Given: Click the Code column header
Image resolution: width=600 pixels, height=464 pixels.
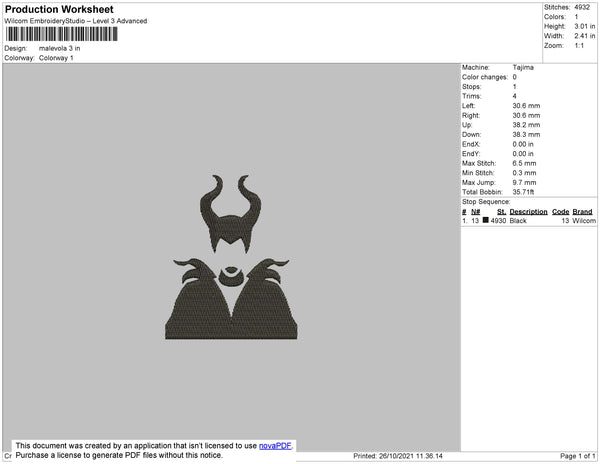Looking at the screenshot, I should 561,212.
